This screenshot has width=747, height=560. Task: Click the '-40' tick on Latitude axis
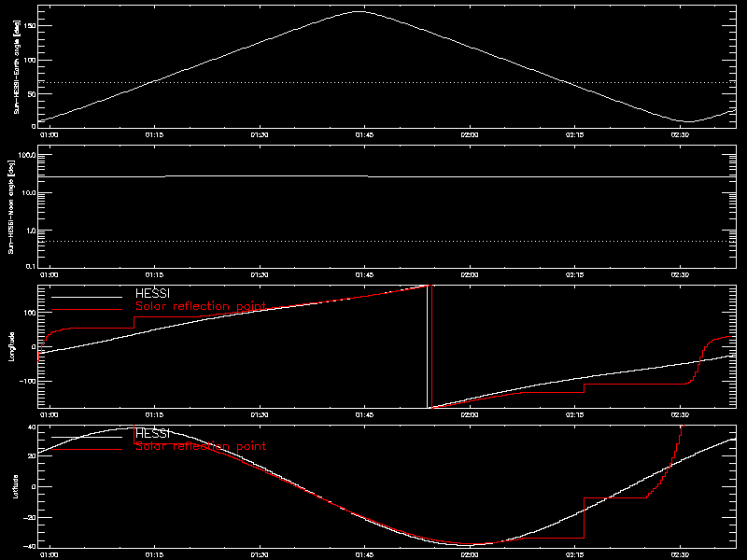tap(30, 547)
